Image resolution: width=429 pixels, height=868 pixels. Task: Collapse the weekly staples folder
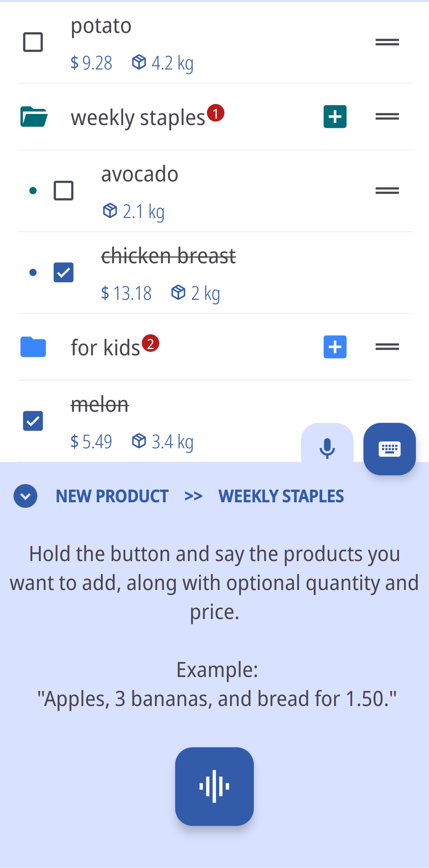(x=34, y=117)
